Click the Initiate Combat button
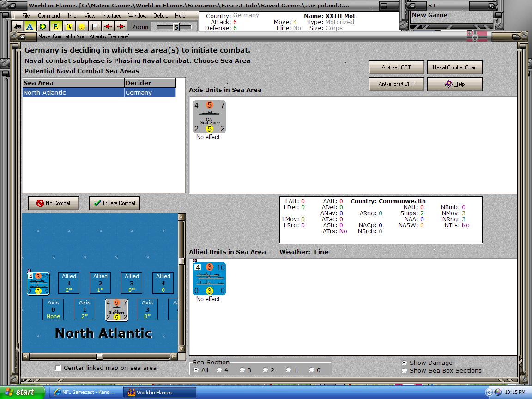The height and width of the screenshot is (399, 532). (115, 203)
